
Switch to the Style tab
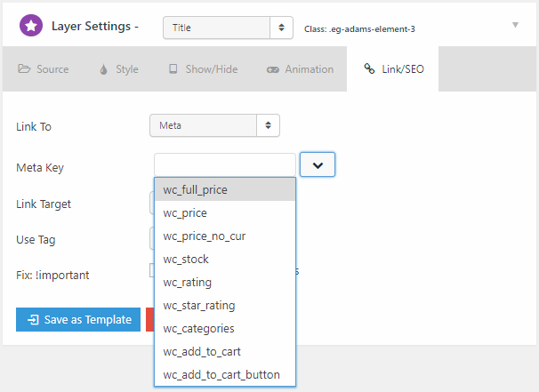tap(119, 69)
